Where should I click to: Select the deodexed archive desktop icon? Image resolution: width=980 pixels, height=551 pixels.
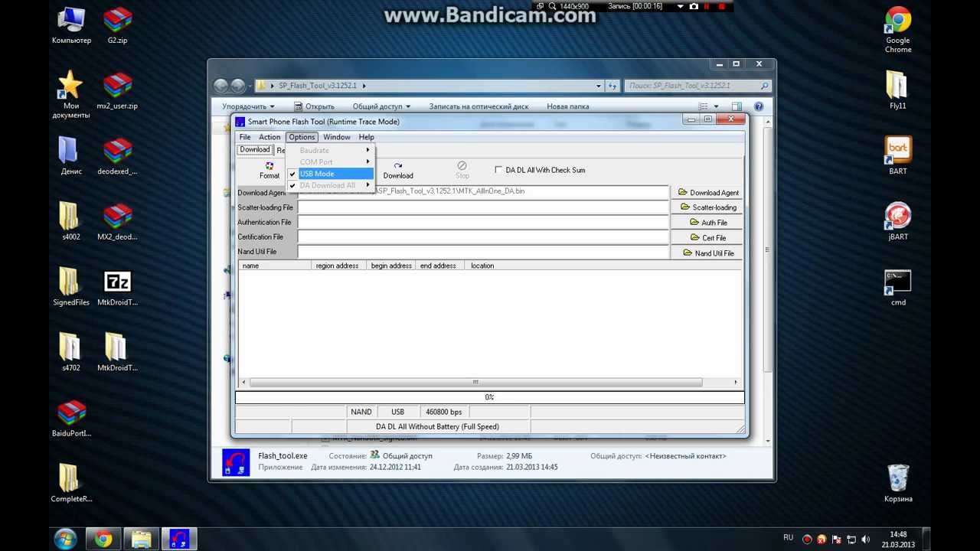click(117, 157)
